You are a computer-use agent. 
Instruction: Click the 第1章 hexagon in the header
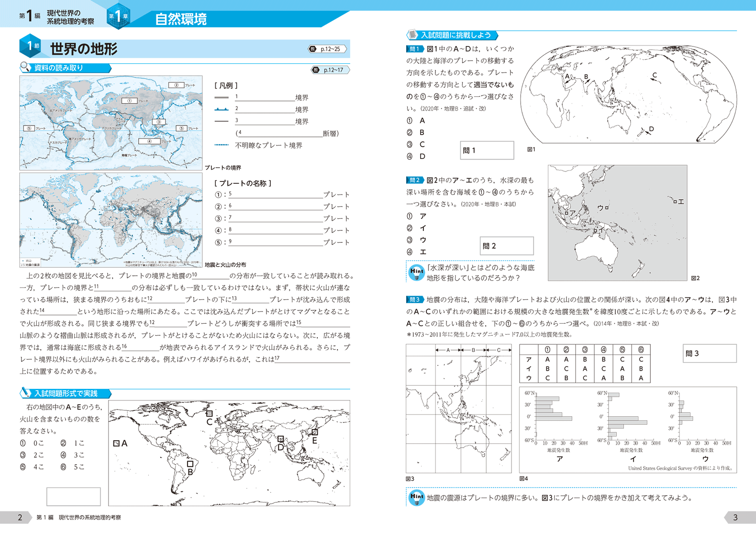pyautogui.click(x=118, y=16)
